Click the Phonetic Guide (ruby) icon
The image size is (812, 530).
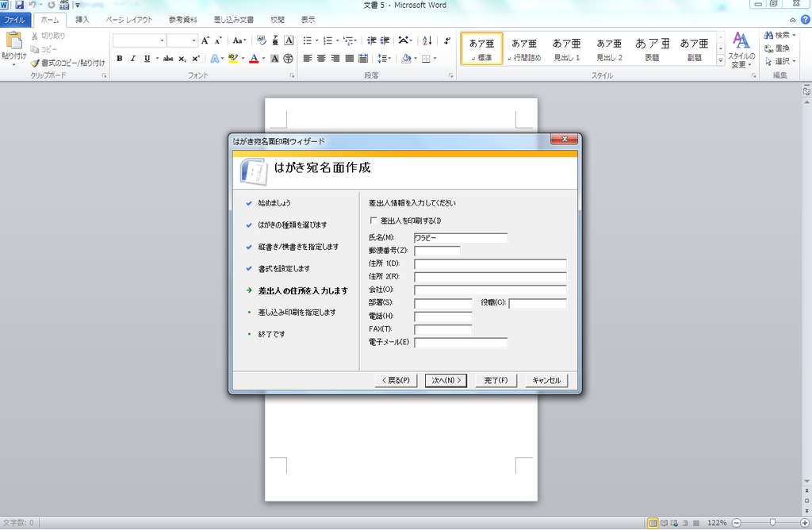[275, 40]
